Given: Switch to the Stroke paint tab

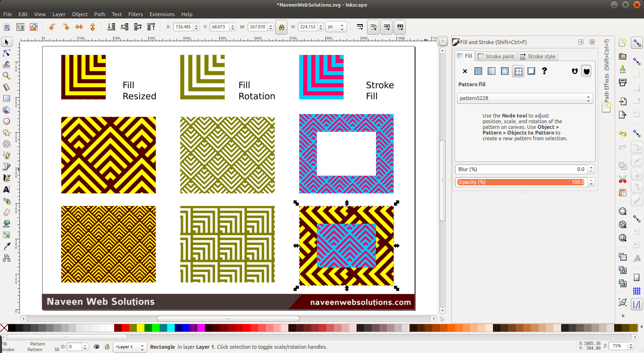Looking at the screenshot, I should tap(496, 56).
